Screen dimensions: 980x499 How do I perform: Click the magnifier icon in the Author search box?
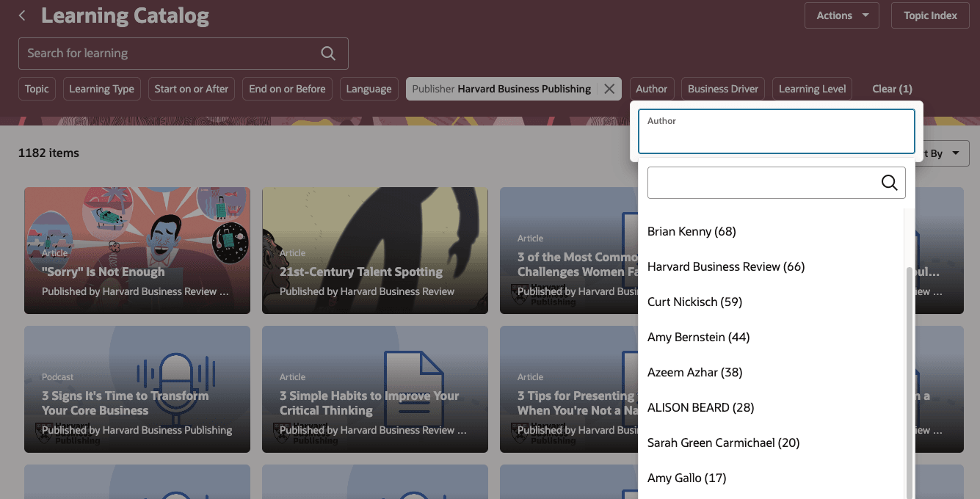pyautogui.click(x=889, y=183)
